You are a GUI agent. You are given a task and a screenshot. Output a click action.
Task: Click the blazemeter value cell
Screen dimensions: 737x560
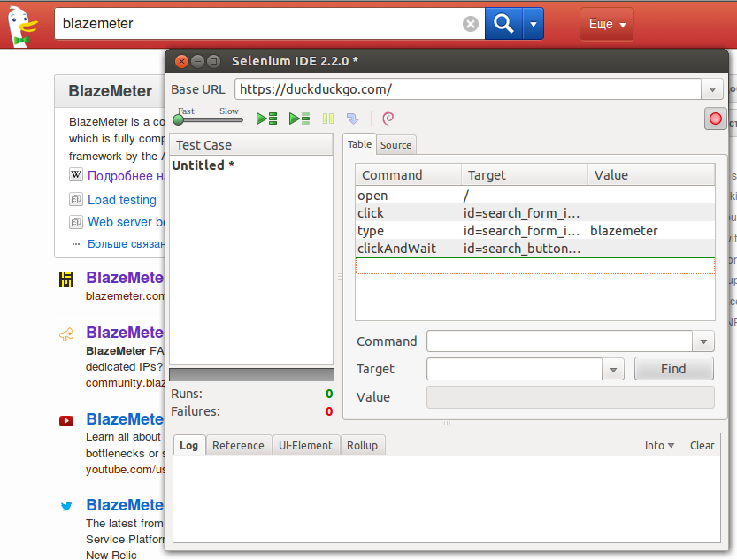[x=624, y=231]
